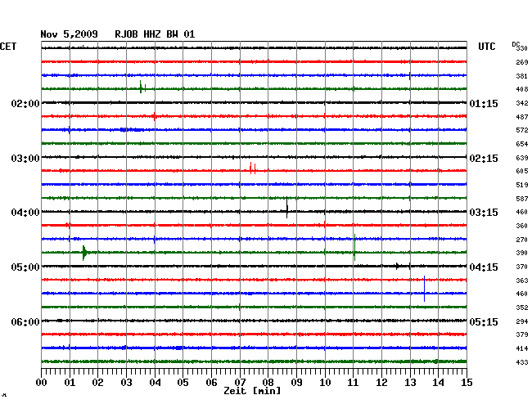Image resolution: width=532 pixels, height=404 pixels.
Task: Click the green seismic event near minute 01.5
Action: pyautogui.click(x=85, y=253)
